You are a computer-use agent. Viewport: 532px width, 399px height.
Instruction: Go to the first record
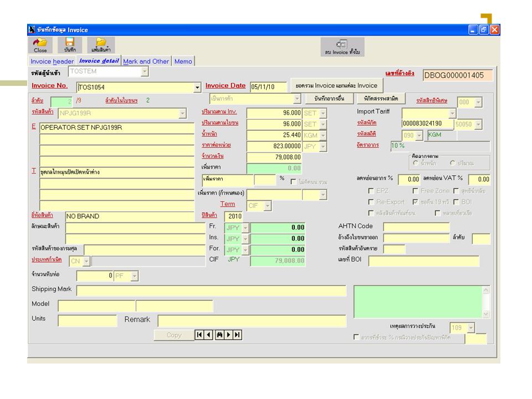pos(199,335)
